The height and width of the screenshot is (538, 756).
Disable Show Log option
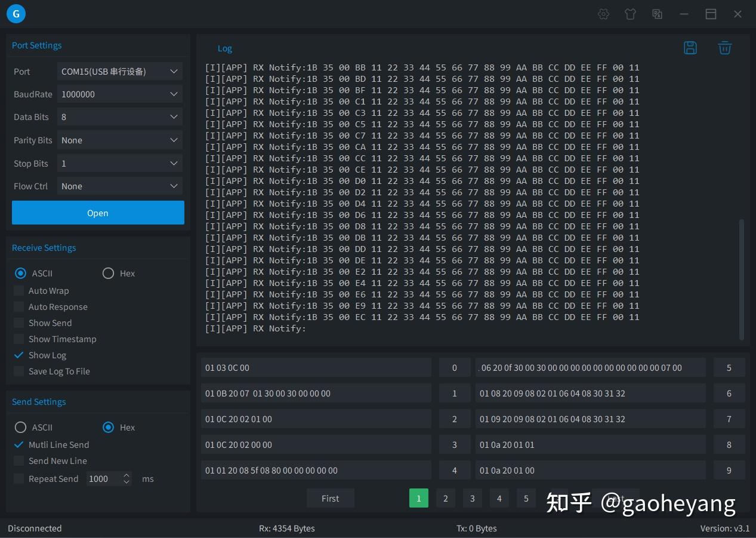click(18, 355)
